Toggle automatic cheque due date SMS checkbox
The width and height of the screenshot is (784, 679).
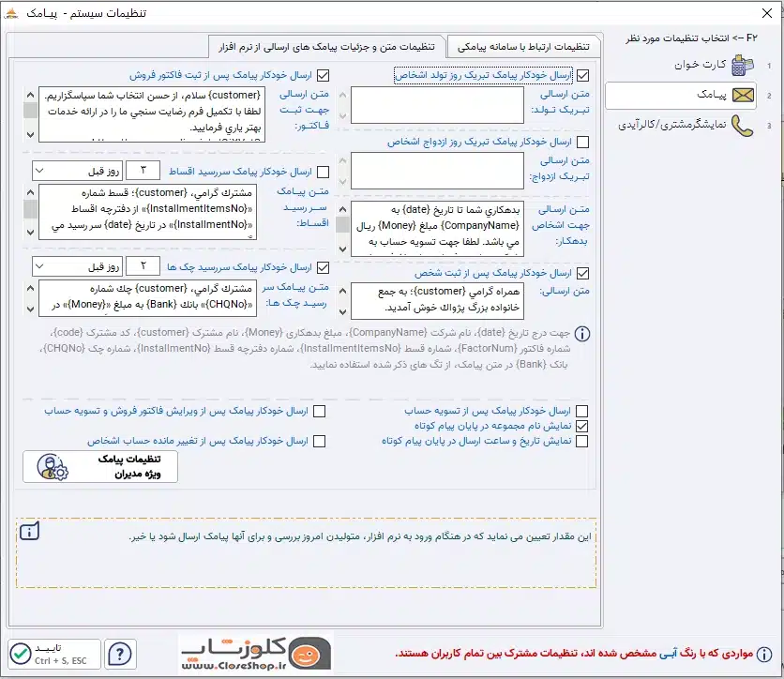click(323, 267)
